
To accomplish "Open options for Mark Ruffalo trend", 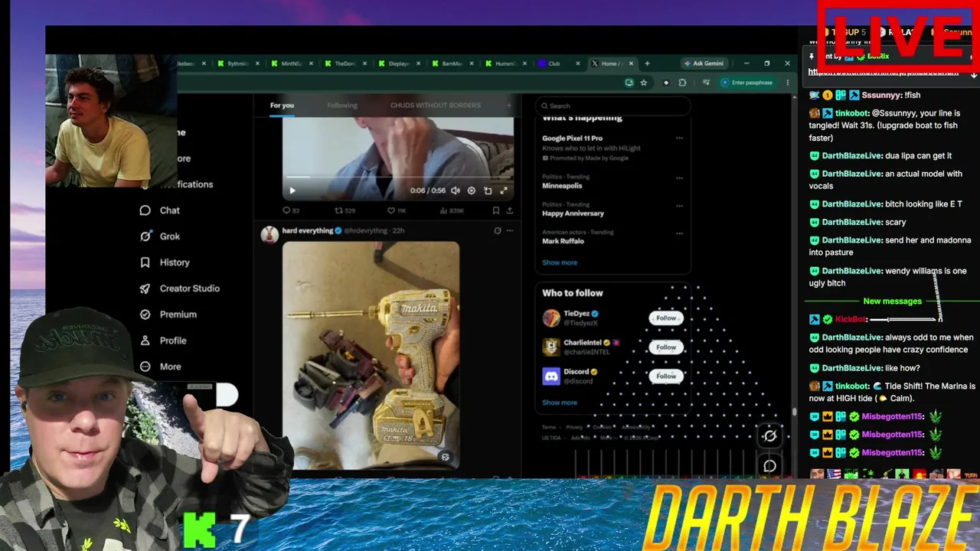I will [x=679, y=233].
